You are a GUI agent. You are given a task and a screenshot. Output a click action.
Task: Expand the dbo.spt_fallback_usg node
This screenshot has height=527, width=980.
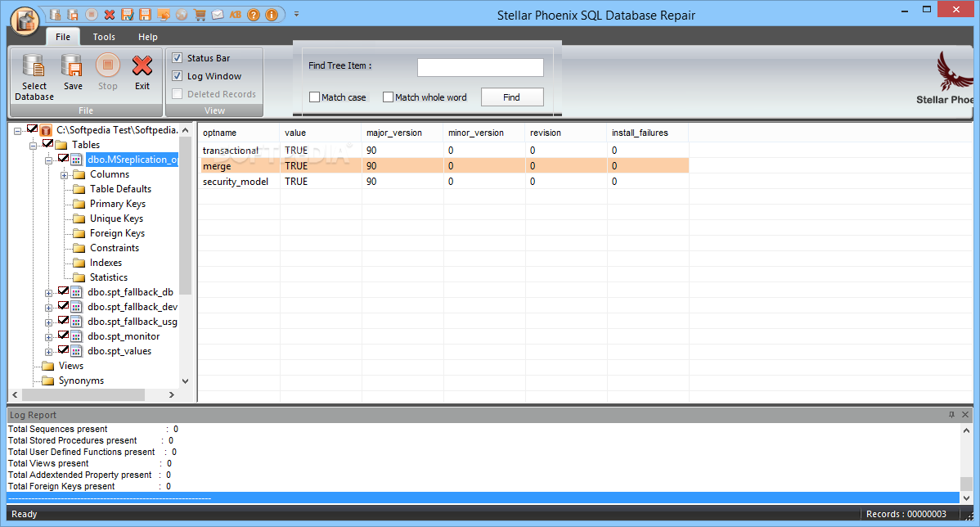(x=48, y=322)
